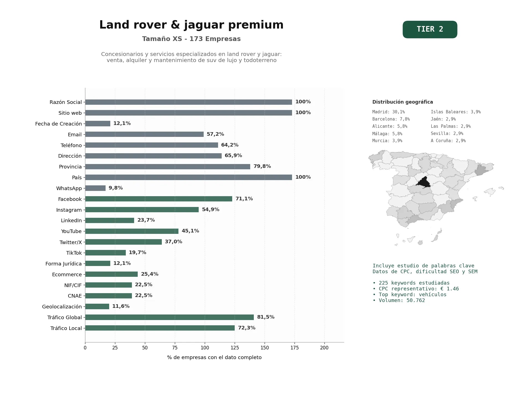Image resolution: width=532 pixels, height=399 pixels.
Task: Click the Email bar in the chart
Action: (x=144, y=134)
